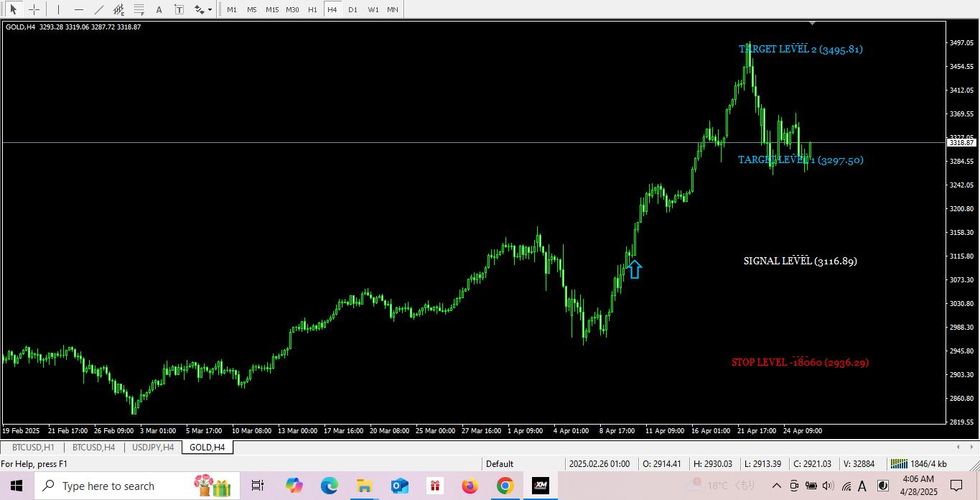
Task: Click the H: 2930.03 high price field
Action: tap(713, 464)
